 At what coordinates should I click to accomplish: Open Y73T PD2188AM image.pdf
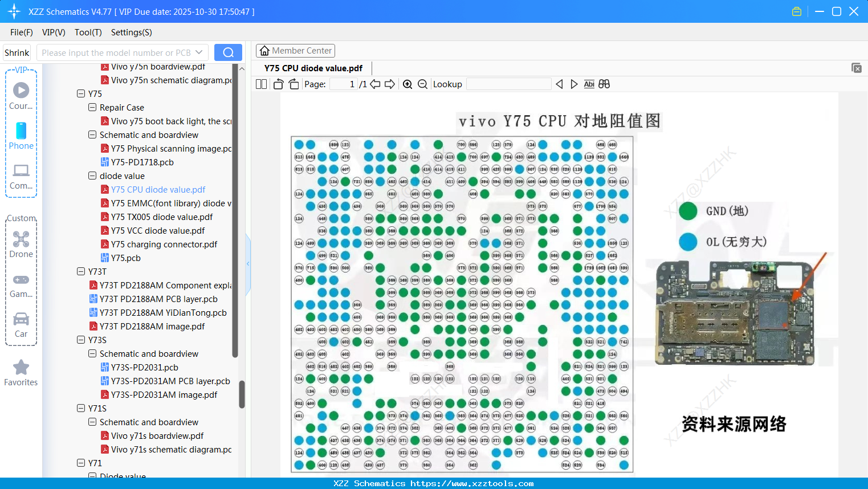(147, 326)
